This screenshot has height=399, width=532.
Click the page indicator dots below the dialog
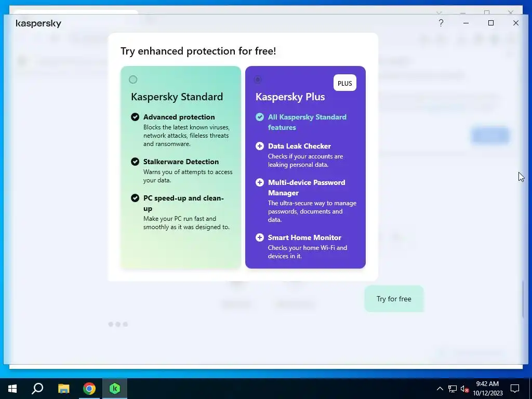tap(118, 324)
